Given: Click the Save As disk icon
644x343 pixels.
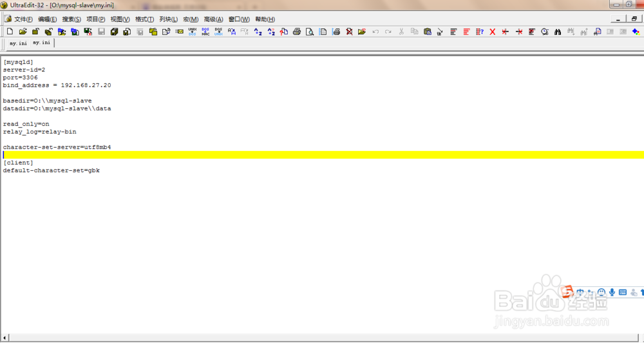Looking at the screenshot, I should click(x=127, y=32).
